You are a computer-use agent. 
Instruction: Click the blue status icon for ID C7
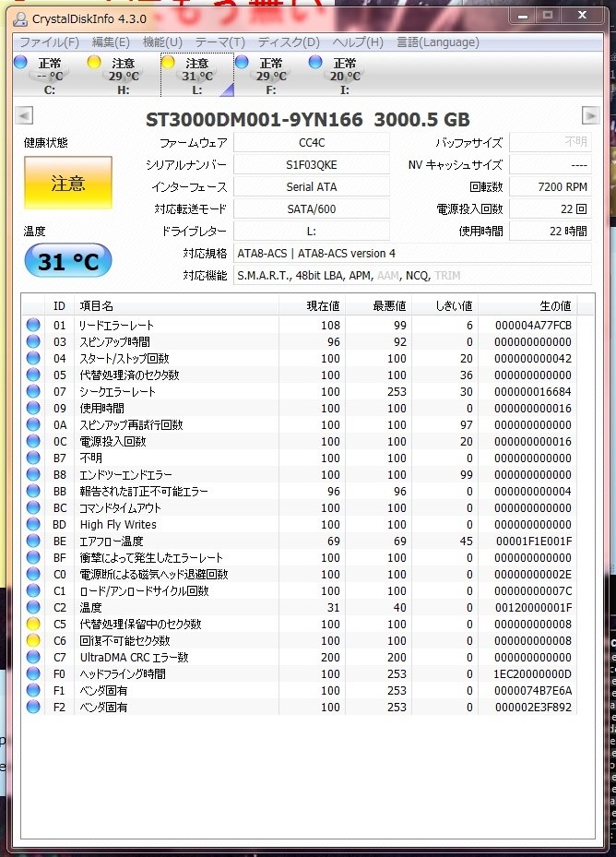pyautogui.click(x=33, y=657)
